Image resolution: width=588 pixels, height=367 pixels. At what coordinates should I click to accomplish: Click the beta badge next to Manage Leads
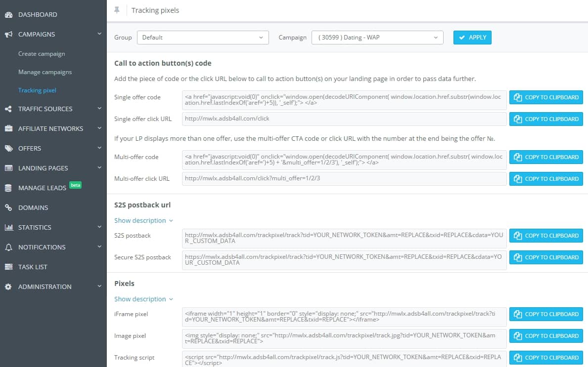pyautogui.click(x=75, y=185)
